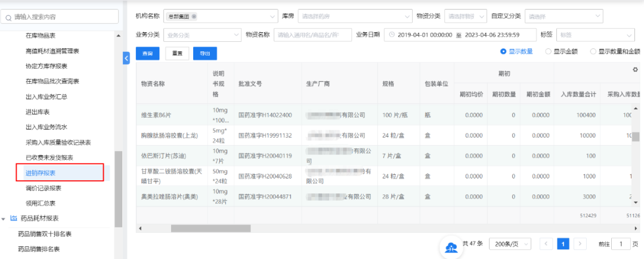Open the 库房 dropdown

355,16
